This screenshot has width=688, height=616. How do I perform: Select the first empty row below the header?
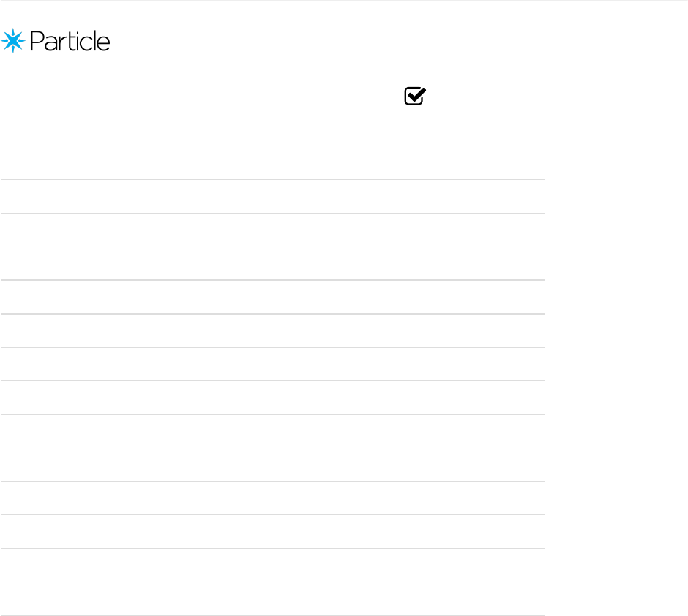pos(272,196)
